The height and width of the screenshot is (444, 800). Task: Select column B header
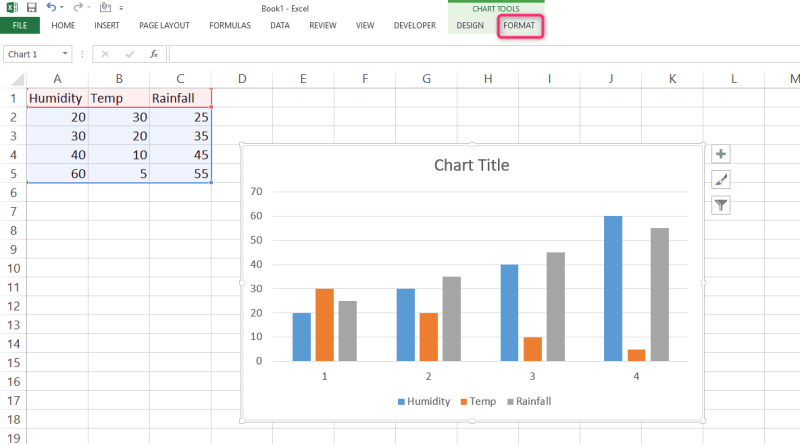click(119, 79)
